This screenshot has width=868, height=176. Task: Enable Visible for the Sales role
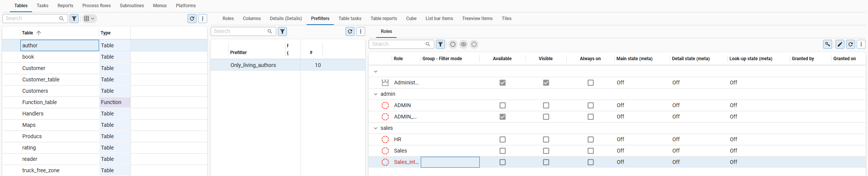click(546, 151)
